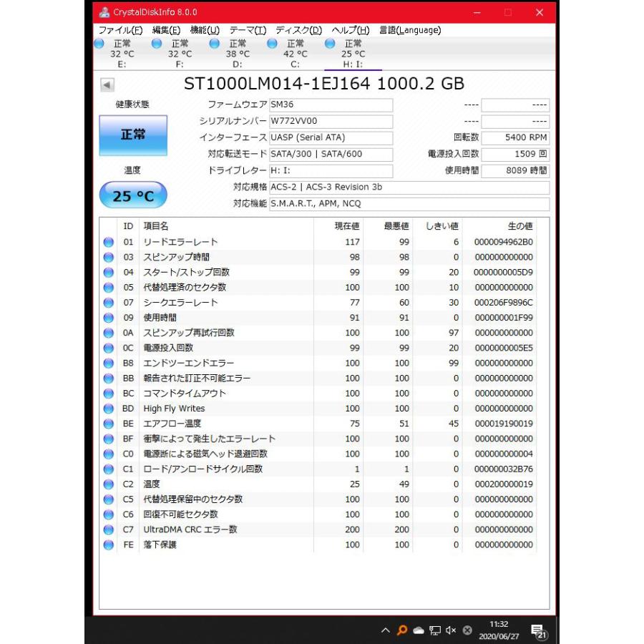Click the 25 °C temperature button

(133, 195)
